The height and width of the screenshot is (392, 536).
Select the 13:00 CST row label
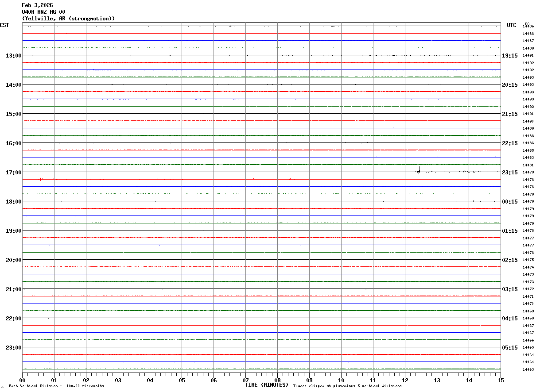coord(13,56)
